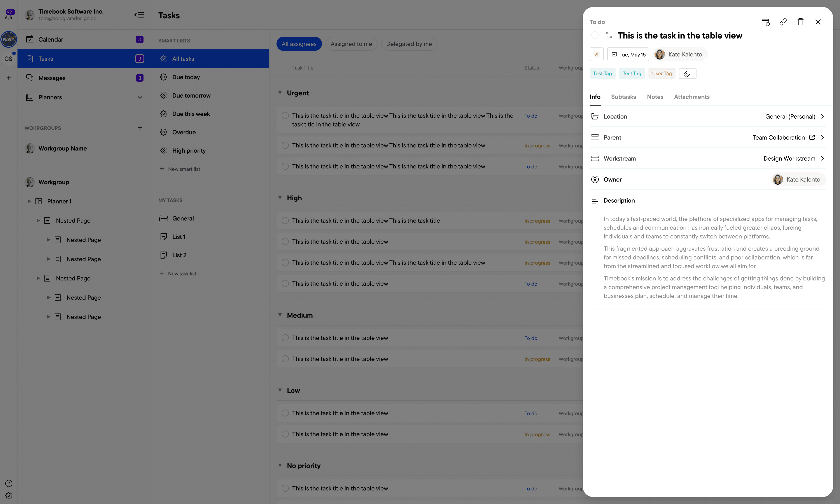Image resolution: width=840 pixels, height=504 pixels.
Task: Expand the Planners dropdown chevron
Action: (140, 98)
